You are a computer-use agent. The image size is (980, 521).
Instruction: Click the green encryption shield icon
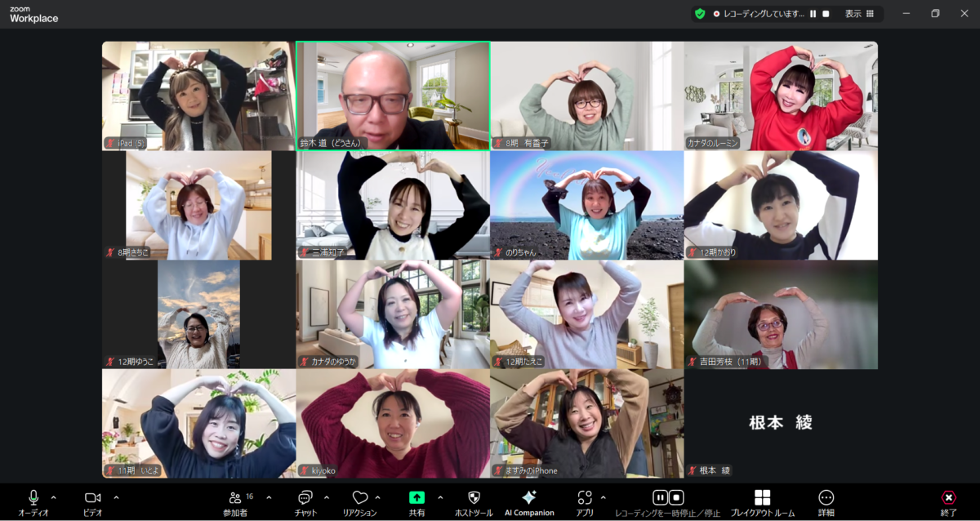coord(700,14)
